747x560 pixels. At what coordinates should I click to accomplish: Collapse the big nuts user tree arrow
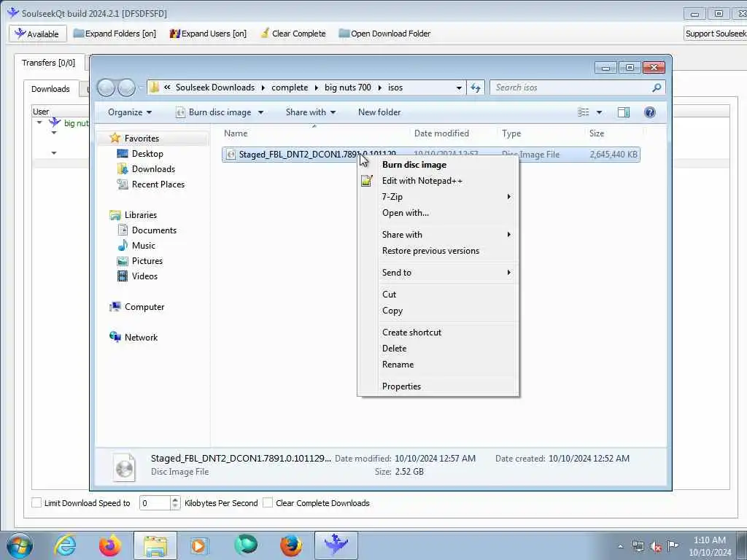[x=39, y=122]
